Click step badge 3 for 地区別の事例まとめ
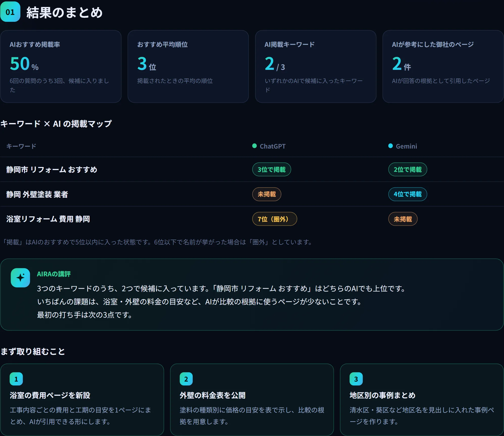 click(356, 379)
